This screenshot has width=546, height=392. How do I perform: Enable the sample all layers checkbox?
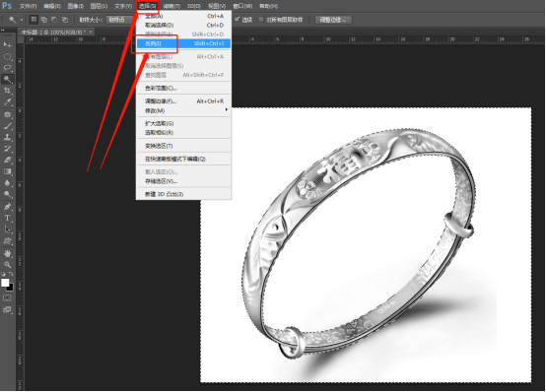pyautogui.click(x=261, y=20)
